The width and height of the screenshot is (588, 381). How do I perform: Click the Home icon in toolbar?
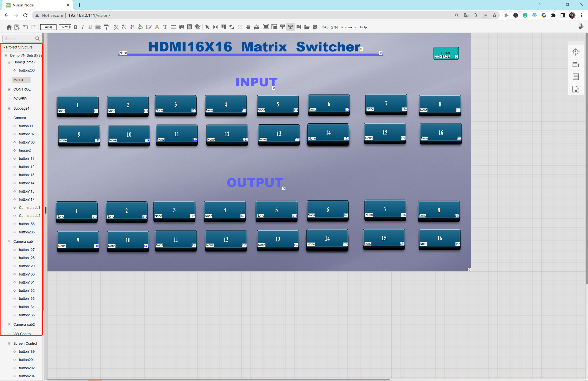point(9,27)
